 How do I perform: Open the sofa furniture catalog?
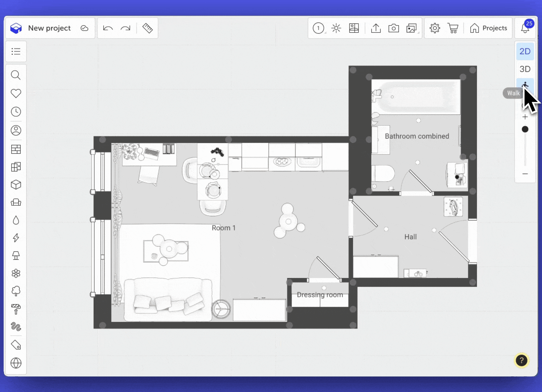pyautogui.click(x=16, y=203)
